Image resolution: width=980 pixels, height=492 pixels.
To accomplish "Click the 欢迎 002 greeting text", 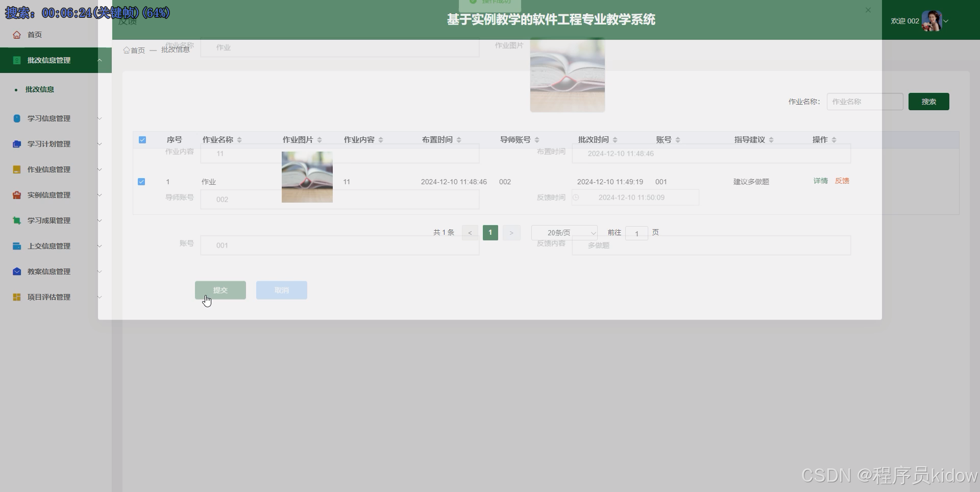I will click(905, 21).
